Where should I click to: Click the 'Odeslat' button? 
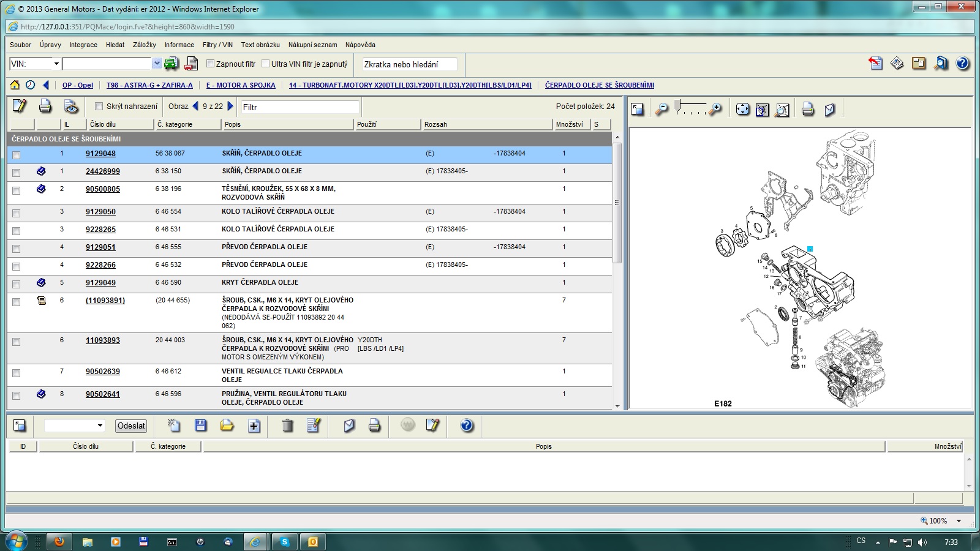(x=131, y=425)
